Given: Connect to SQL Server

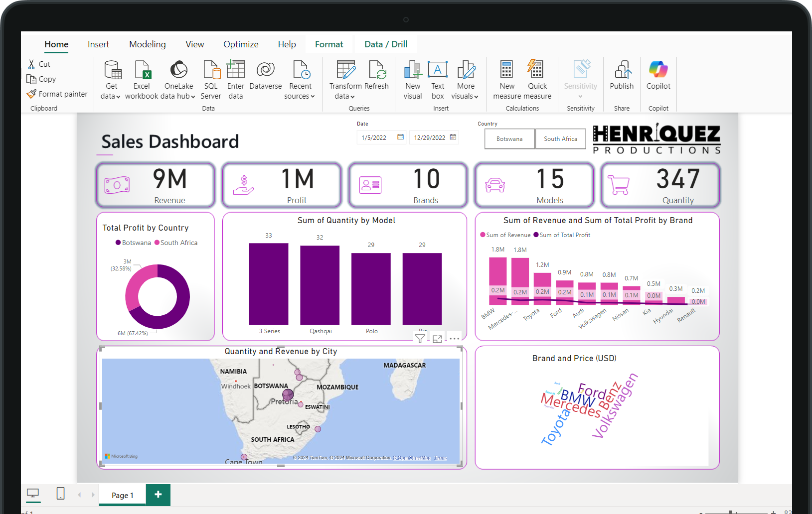Looking at the screenshot, I should (x=212, y=70).
